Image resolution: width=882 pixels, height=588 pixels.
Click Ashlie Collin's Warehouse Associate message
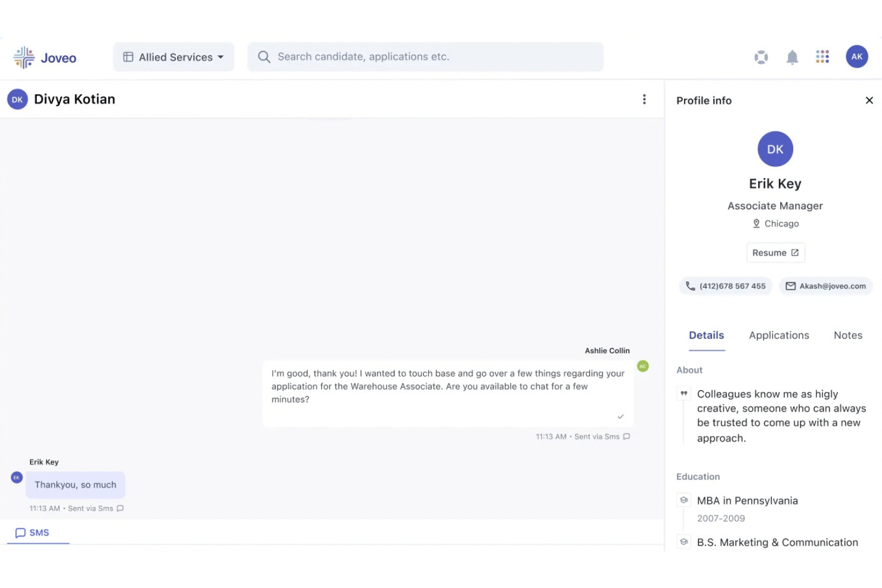448,393
